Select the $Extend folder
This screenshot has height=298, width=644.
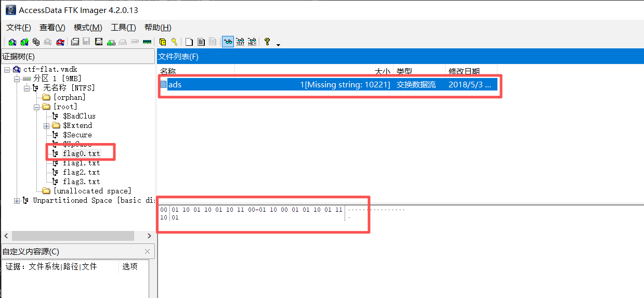coord(77,125)
